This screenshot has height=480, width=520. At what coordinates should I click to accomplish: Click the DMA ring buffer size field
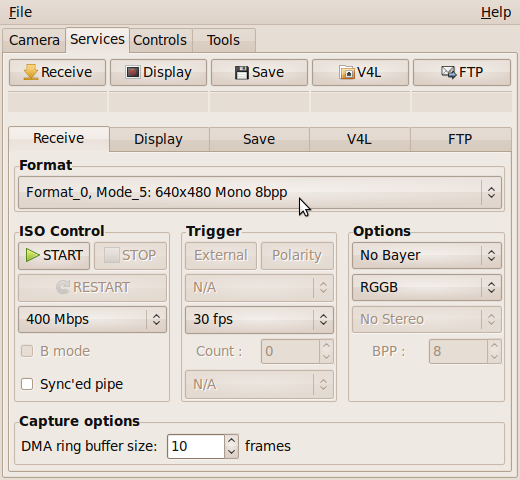click(x=196, y=446)
